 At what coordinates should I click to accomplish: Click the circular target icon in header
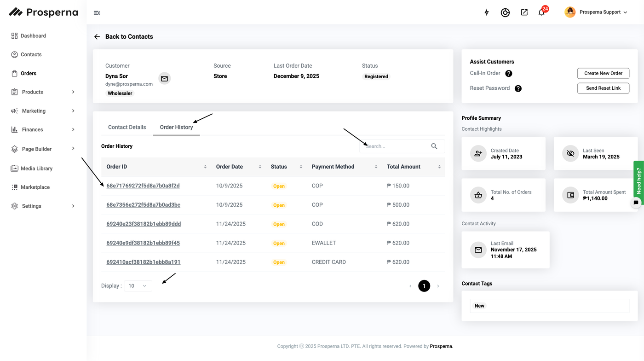click(505, 12)
